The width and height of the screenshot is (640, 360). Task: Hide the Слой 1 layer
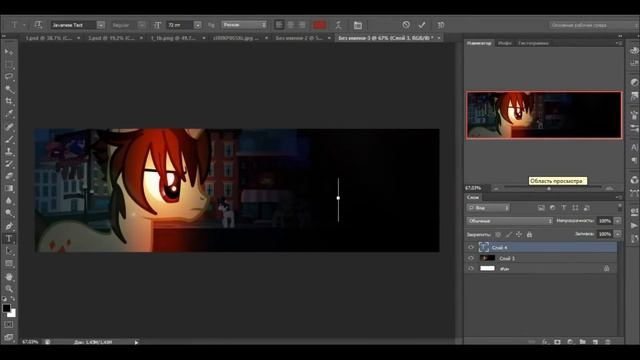[471, 258]
